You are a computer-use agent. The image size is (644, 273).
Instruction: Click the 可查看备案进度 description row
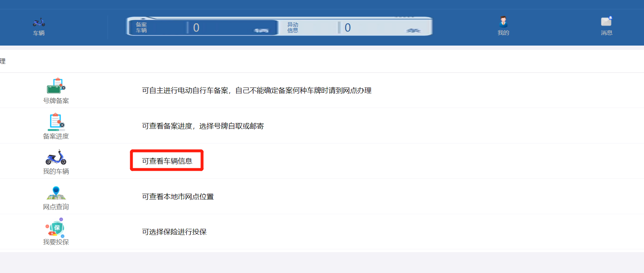(203, 126)
